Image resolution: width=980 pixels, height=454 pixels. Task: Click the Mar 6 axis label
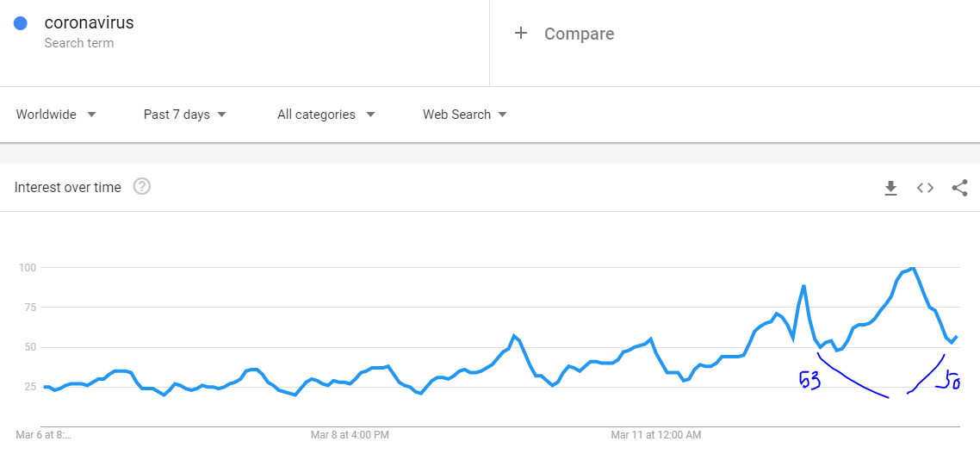(x=43, y=434)
